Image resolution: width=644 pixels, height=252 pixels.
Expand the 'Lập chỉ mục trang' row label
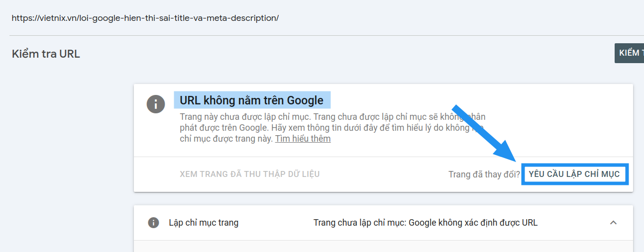pos(204,223)
